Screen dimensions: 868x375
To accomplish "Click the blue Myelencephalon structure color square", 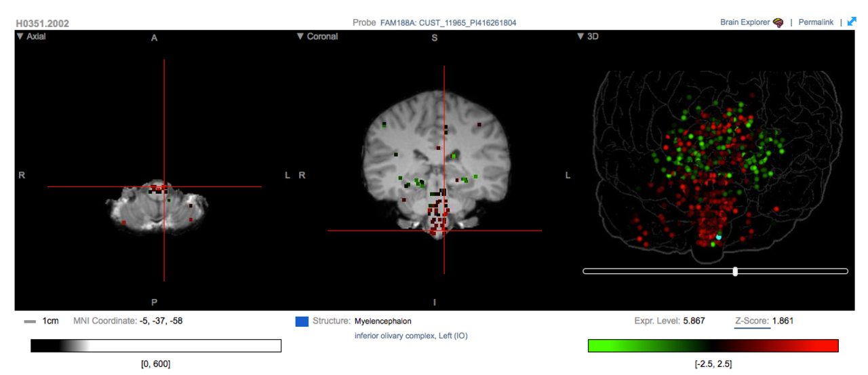I will point(302,321).
